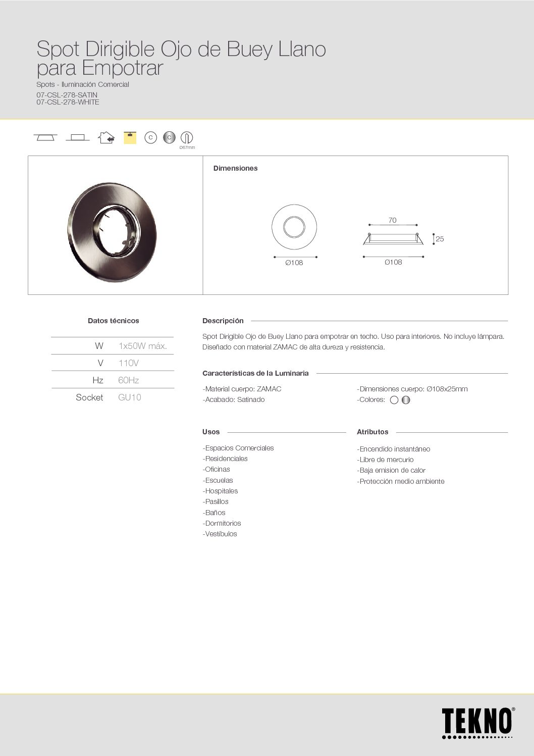
Task: Click '-Material cuerpo: ZAMAC' line
Action: coord(242,389)
